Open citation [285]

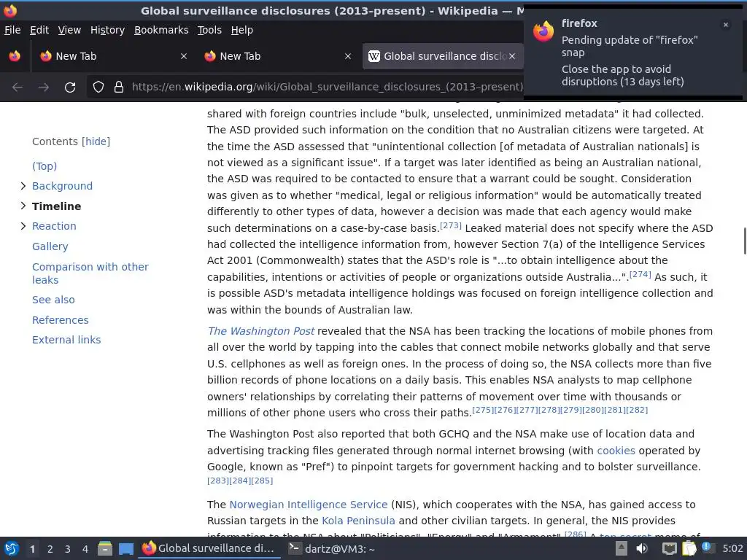coord(262,481)
